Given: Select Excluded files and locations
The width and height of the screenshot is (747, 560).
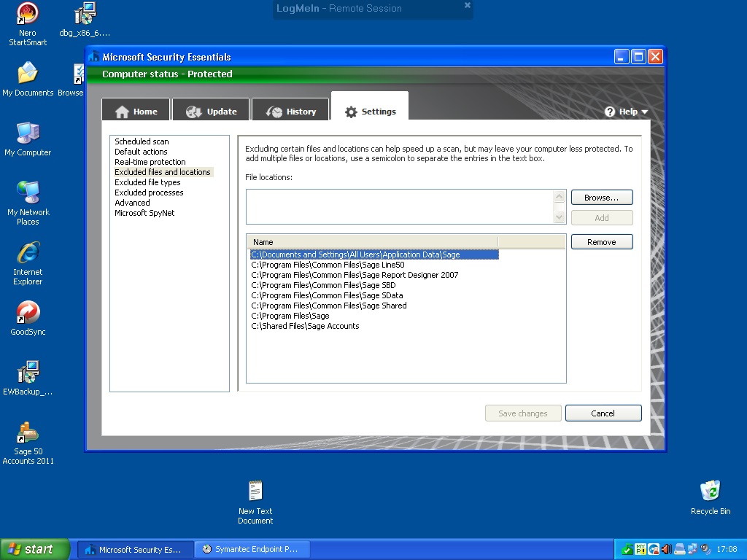Looking at the screenshot, I should pos(163,172).
